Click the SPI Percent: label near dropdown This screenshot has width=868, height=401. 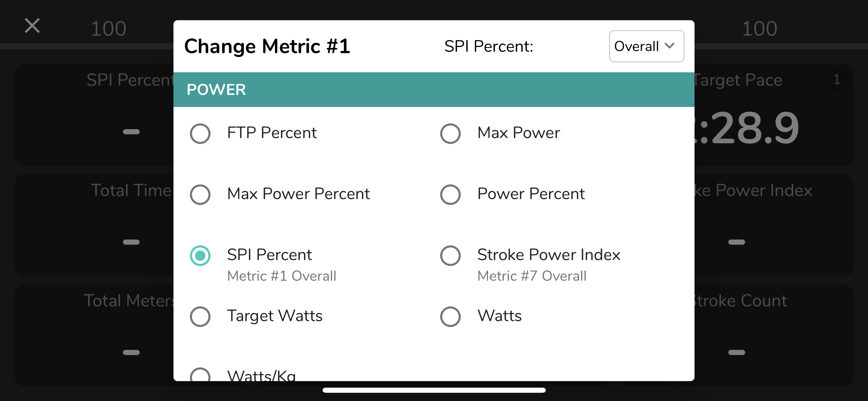(x=489, y=46)
